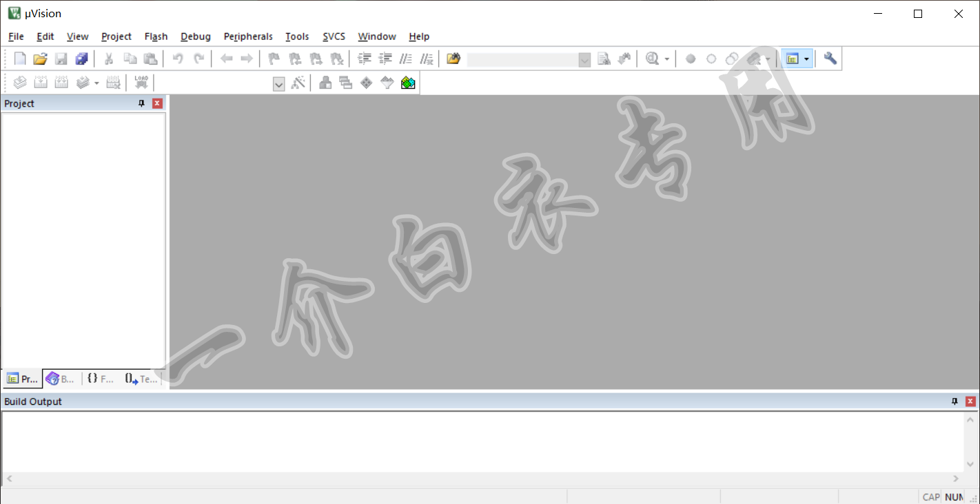Open the window view dropdown arrow

tap(806, 60)
